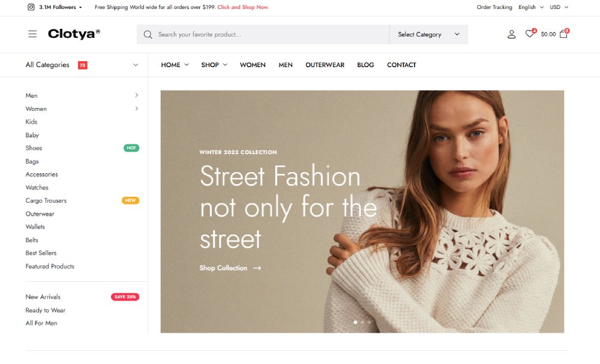Open the BLOG menu item
This screenshot has width=600, height=364.
click(365, 65)
